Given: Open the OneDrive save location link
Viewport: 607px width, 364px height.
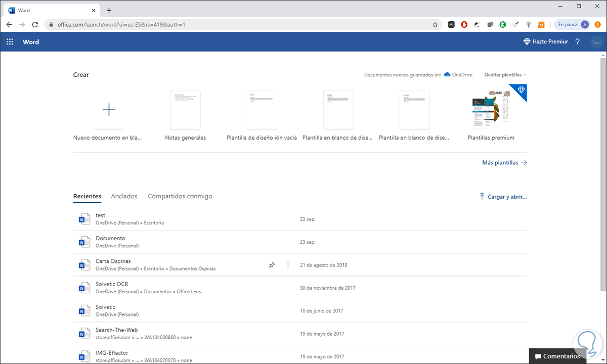Looking at the screenshot, I should click(458, 75).
